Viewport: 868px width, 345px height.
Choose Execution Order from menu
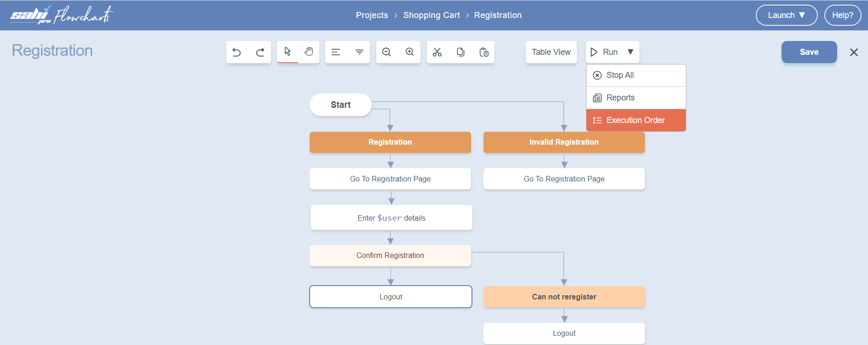tap(636, 120)
